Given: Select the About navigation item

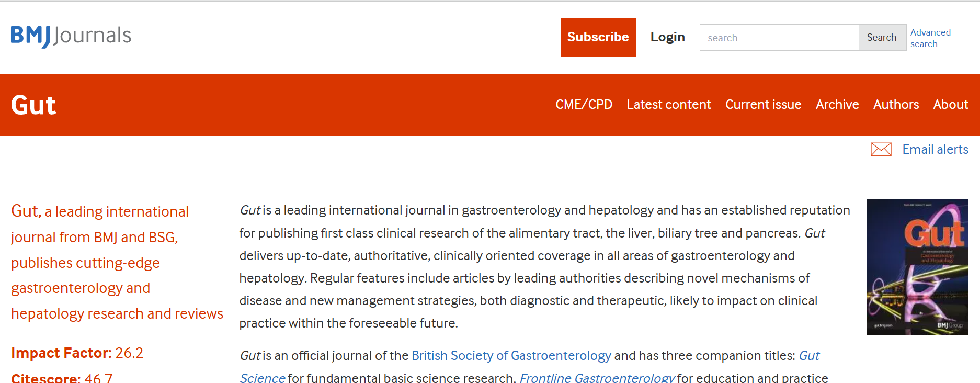Looking at the screenshot, I should click(x=950, y=105).
